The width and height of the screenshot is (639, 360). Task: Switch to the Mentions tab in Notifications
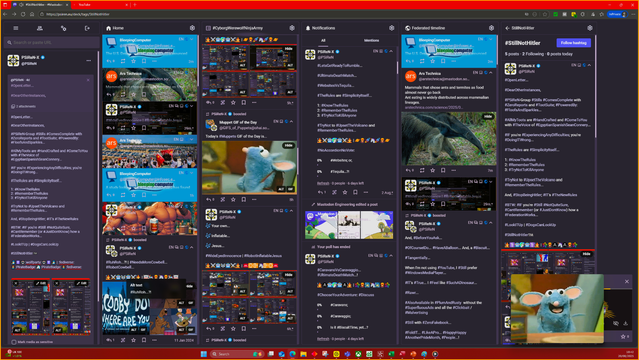(371, 40)
